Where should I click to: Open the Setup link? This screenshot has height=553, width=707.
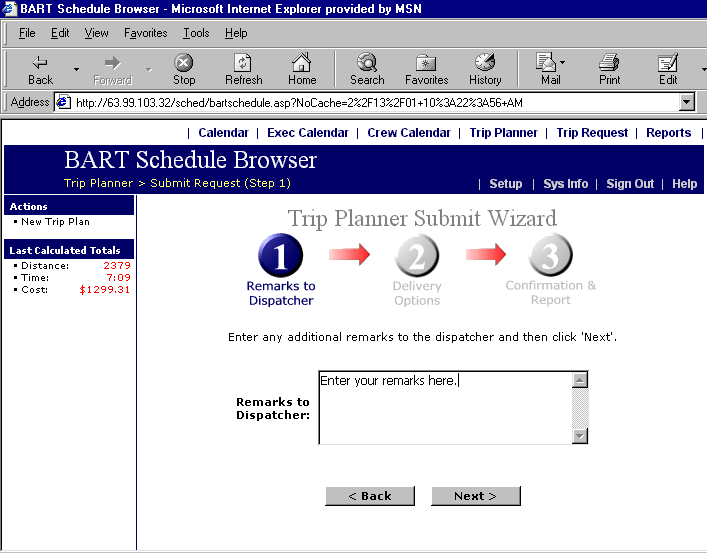(x=505, y=184)
